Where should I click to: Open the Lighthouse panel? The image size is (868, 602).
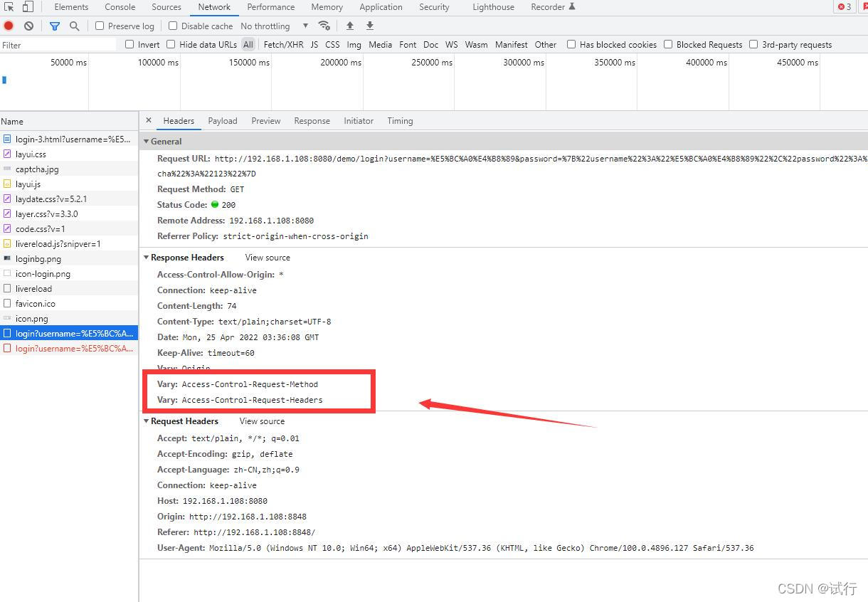point(493,7)
